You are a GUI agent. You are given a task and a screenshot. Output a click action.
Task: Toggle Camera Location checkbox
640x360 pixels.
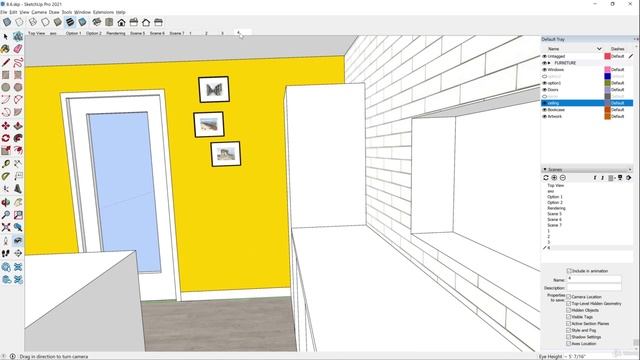(569, 297)
